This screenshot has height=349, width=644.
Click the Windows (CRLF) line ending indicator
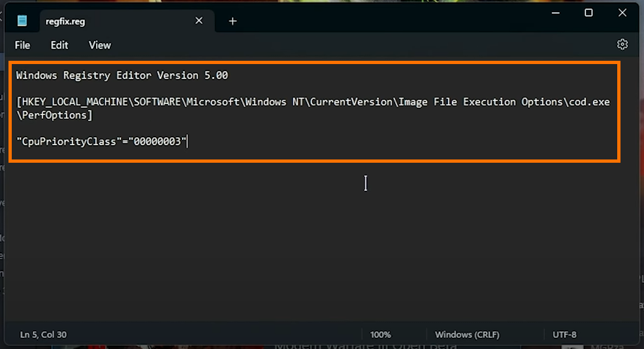tap(467, 335)
